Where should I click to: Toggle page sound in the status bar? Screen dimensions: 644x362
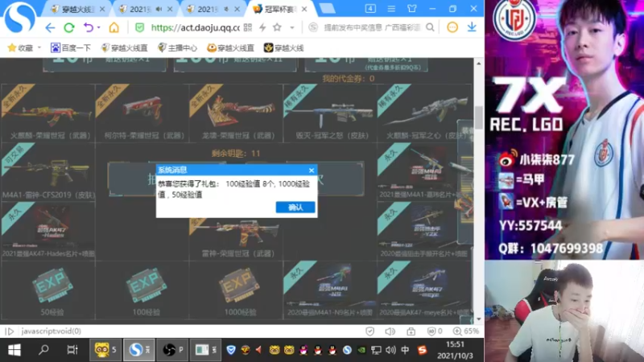(390, 331)
